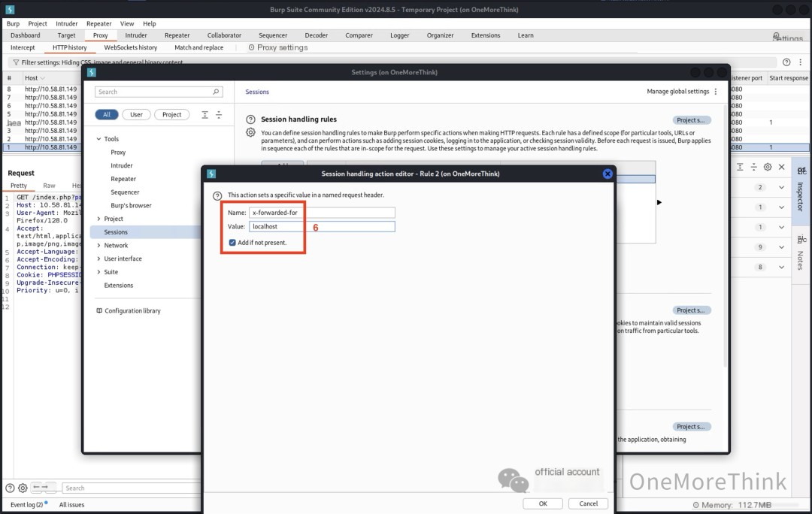
Task: Open the Match and replace sub-tab
Action: 198,47
